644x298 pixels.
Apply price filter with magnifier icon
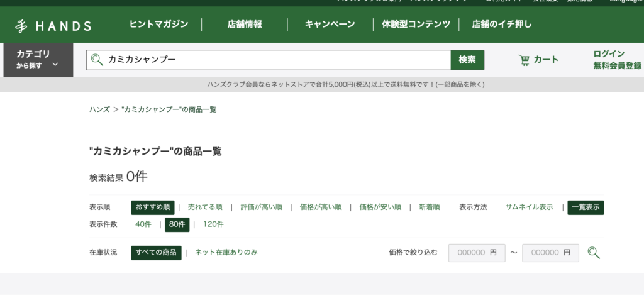coord(594,253)
